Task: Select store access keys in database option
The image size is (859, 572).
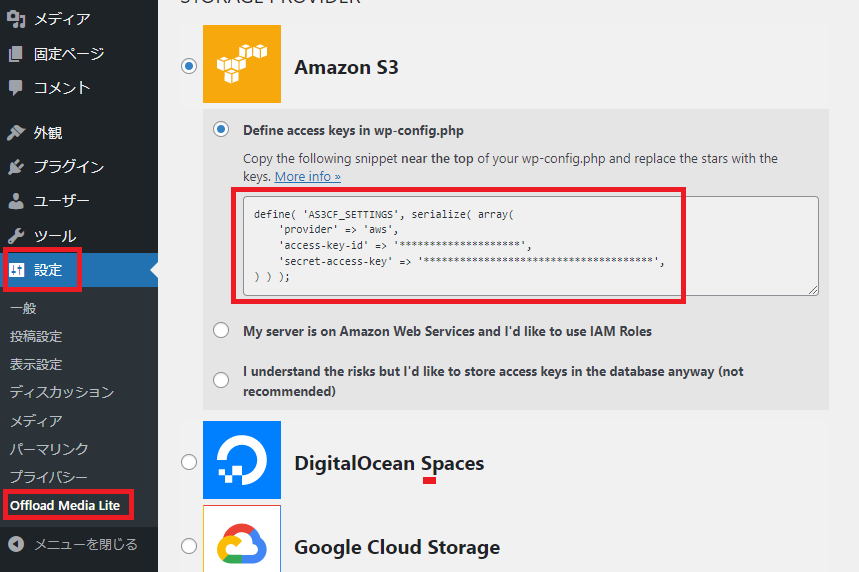Action: pos(221,380)
